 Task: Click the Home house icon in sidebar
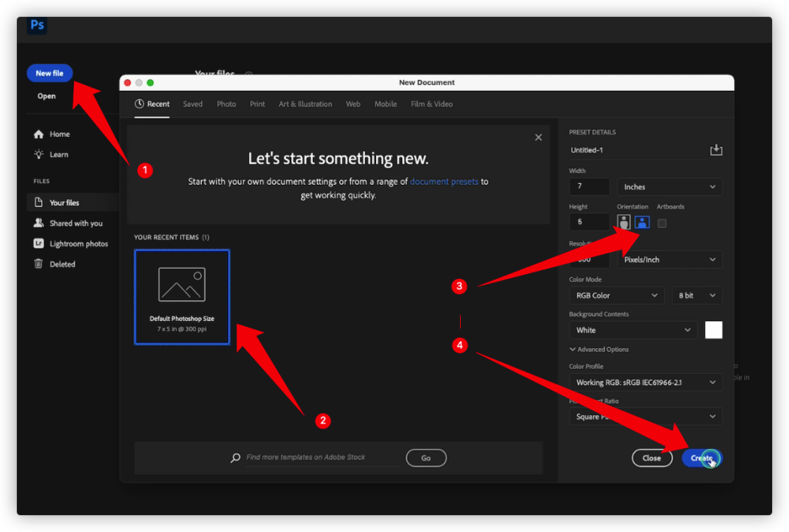[39, 134]
